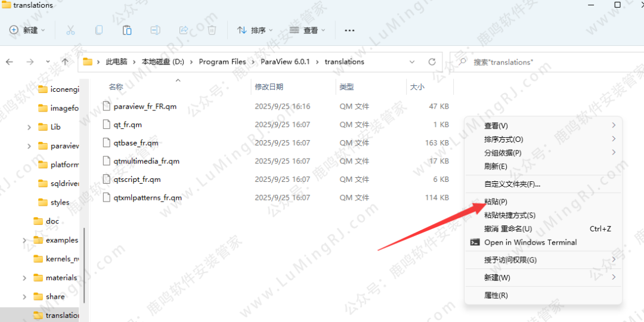Sort files by 修改日期 column header
Viewport: 644px width, 322px height.
coord(269,87)
